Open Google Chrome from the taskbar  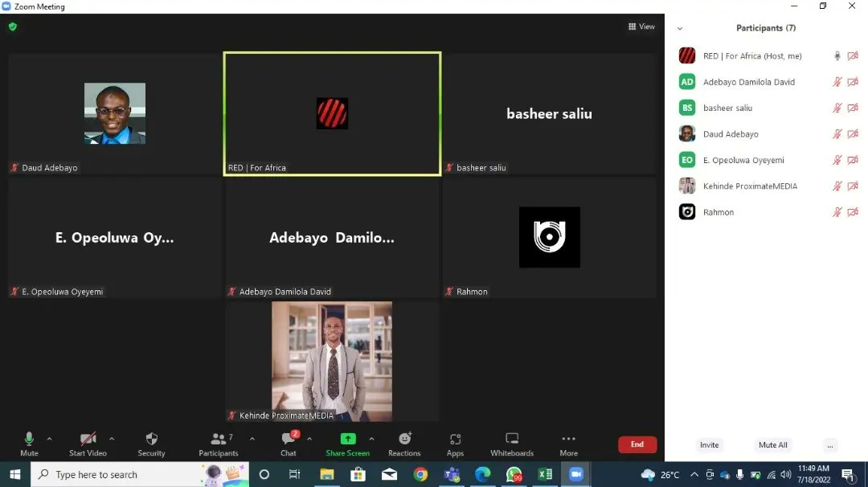click(420, 474)
